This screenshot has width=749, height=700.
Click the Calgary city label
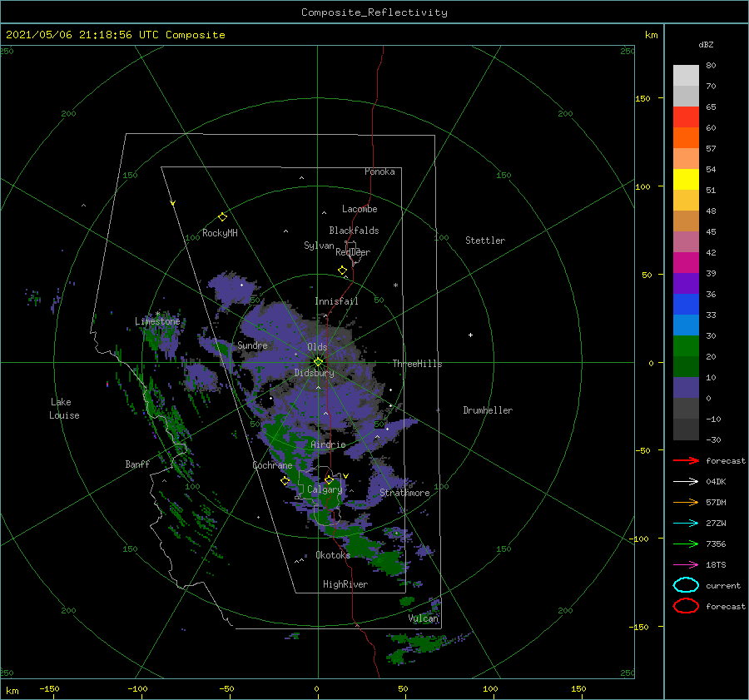(325, 489)
